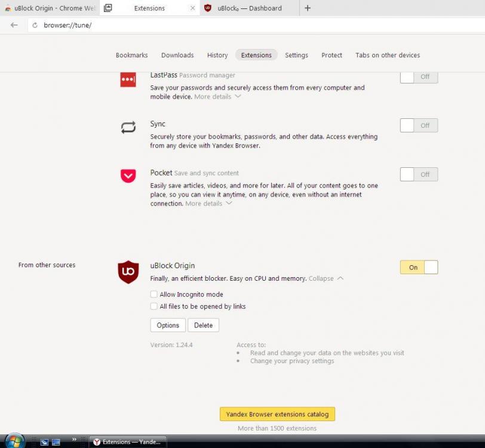Screen dimensions: 485x448
Task: Expand More details for LastPass
Action: pos(217,97)
